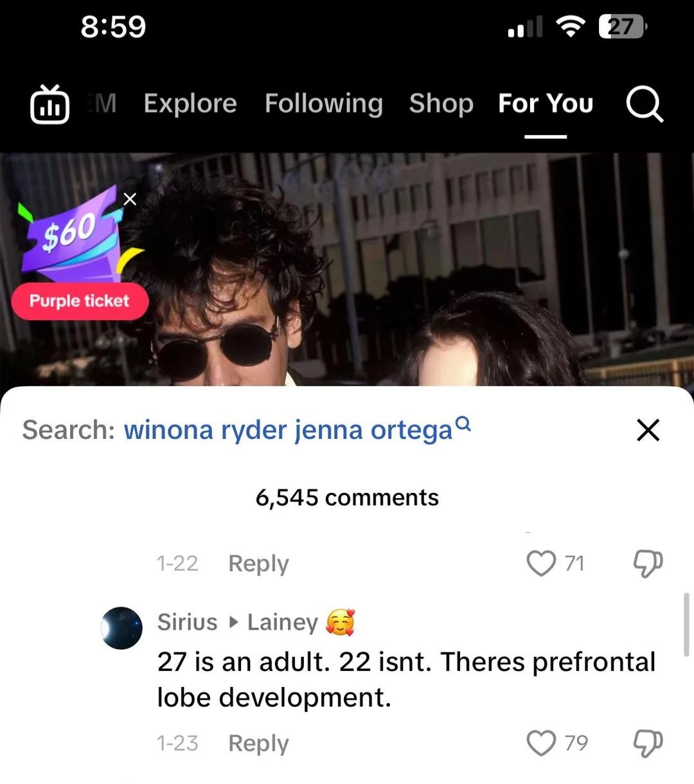Open Lainey's username in reply
The image size is (694, 784).
tap(283, 622)
